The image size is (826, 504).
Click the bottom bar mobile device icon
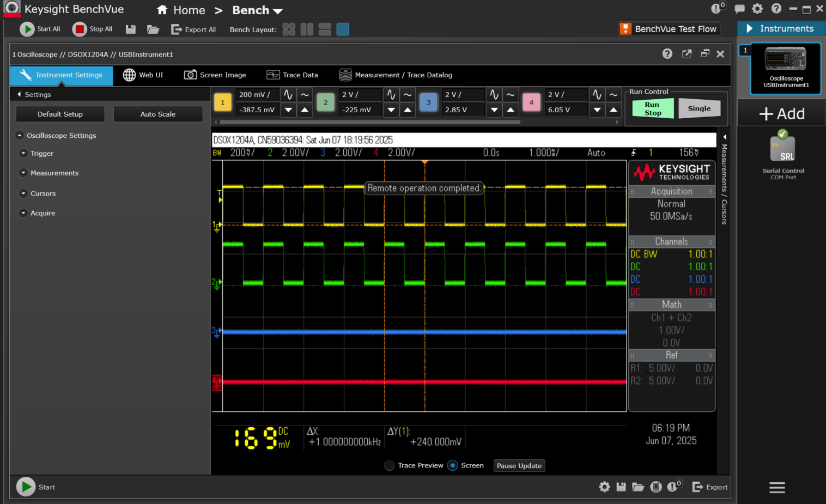pyautogui.click(x=656, y=487)
